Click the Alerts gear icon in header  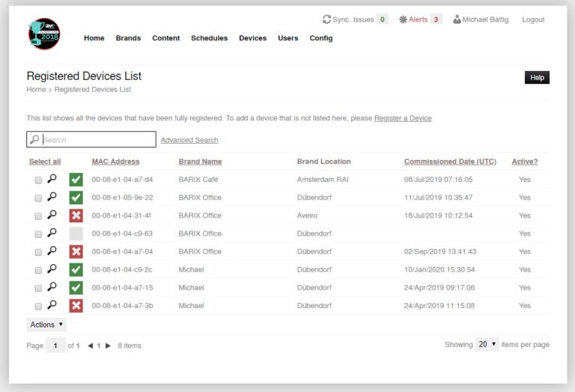coord(403,19)
